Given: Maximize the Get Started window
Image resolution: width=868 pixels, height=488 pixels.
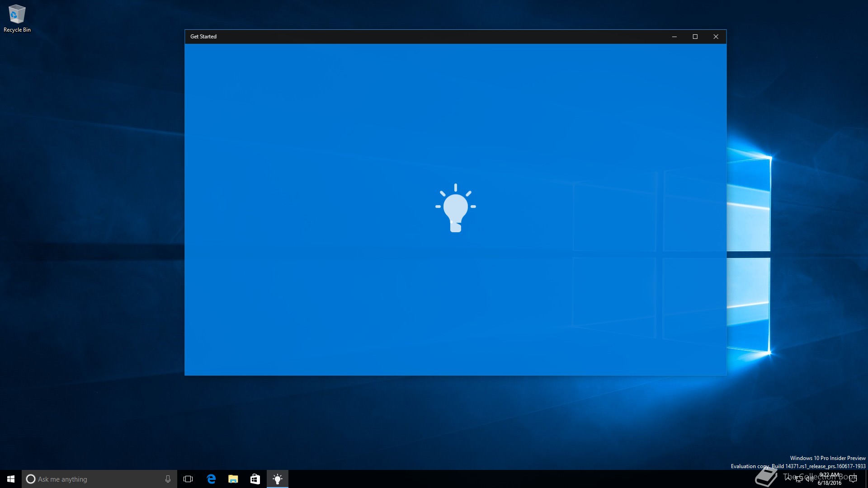Looking at the screenshot, I should (695, 37).
